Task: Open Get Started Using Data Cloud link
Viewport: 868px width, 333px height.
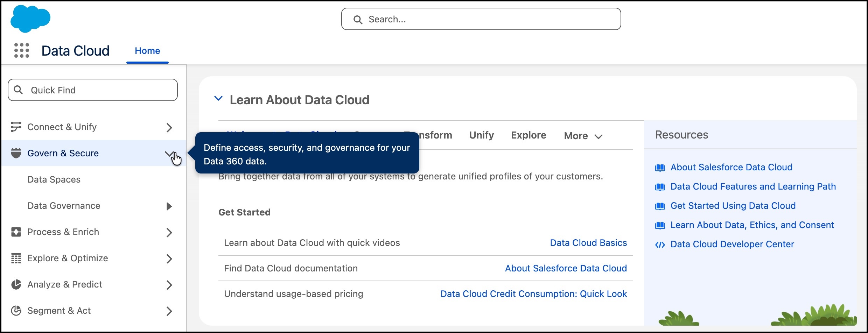Action: pyautogui.click(x=733, y=206)
